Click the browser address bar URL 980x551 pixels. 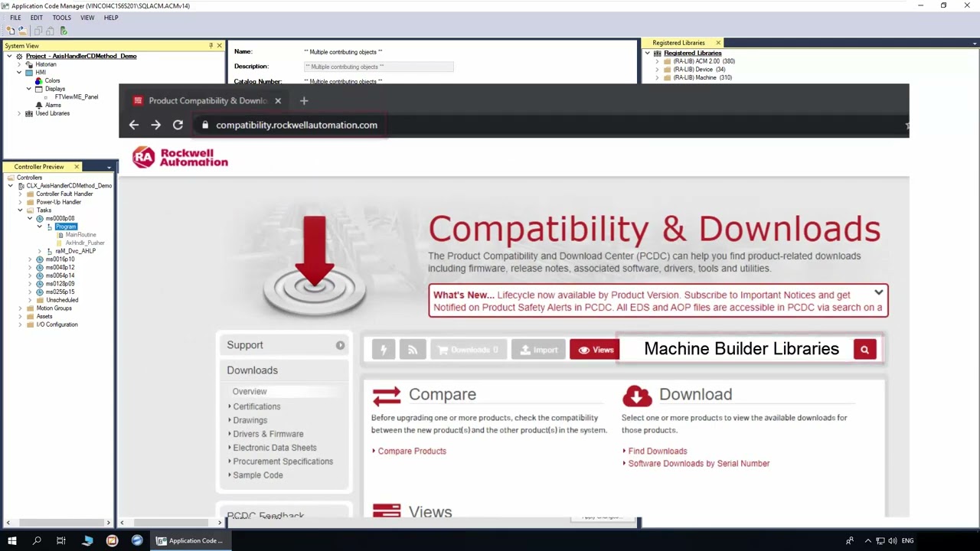(x=296, y=125)
